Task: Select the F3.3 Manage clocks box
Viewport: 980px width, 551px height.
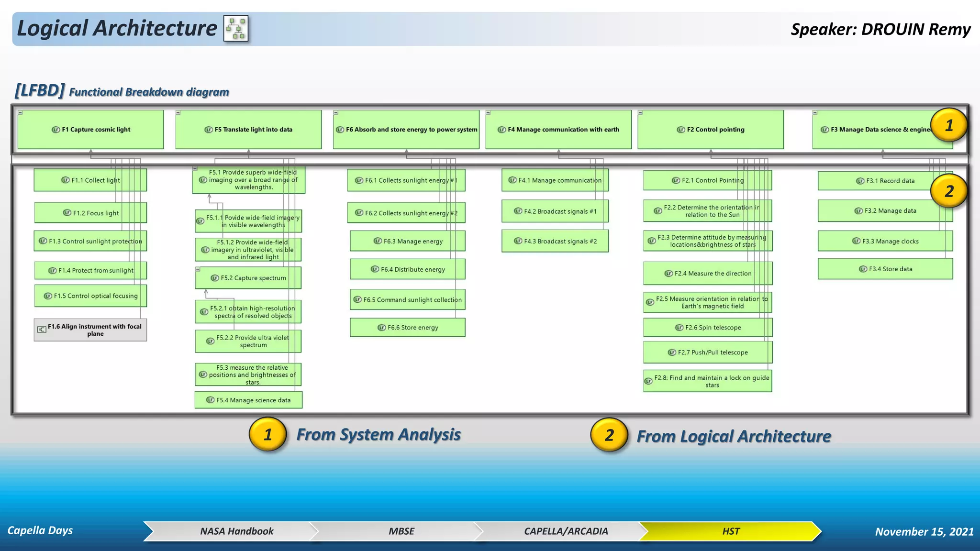Action: (885, 241)
